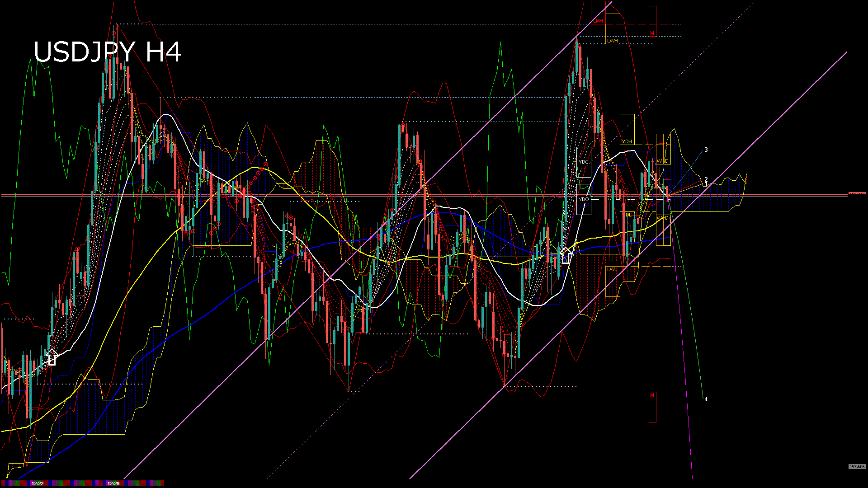Viewport: 868px width, 488px height.
Task: Click the YDL yellow level label
Action: click(627, 215)
